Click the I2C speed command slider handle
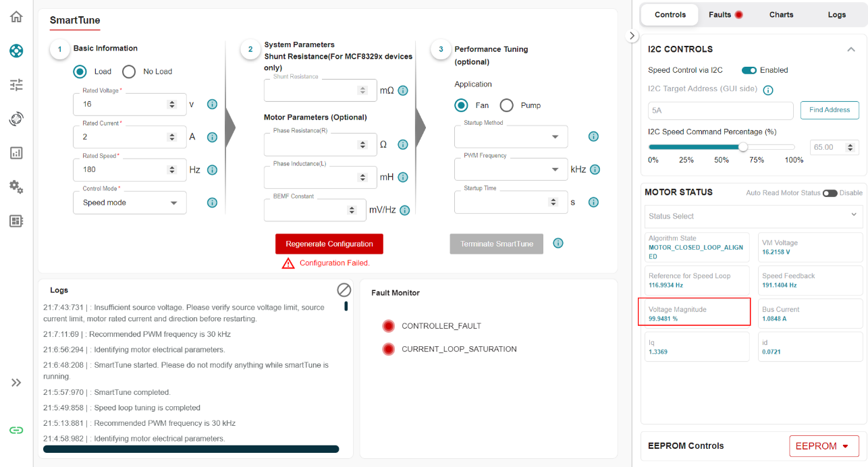 coord(743,146)
